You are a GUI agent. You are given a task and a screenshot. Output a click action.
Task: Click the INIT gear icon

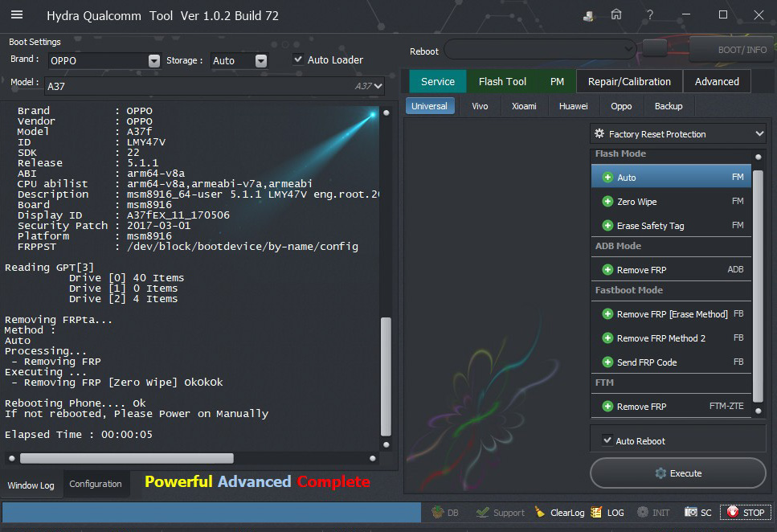pos(643,512)
